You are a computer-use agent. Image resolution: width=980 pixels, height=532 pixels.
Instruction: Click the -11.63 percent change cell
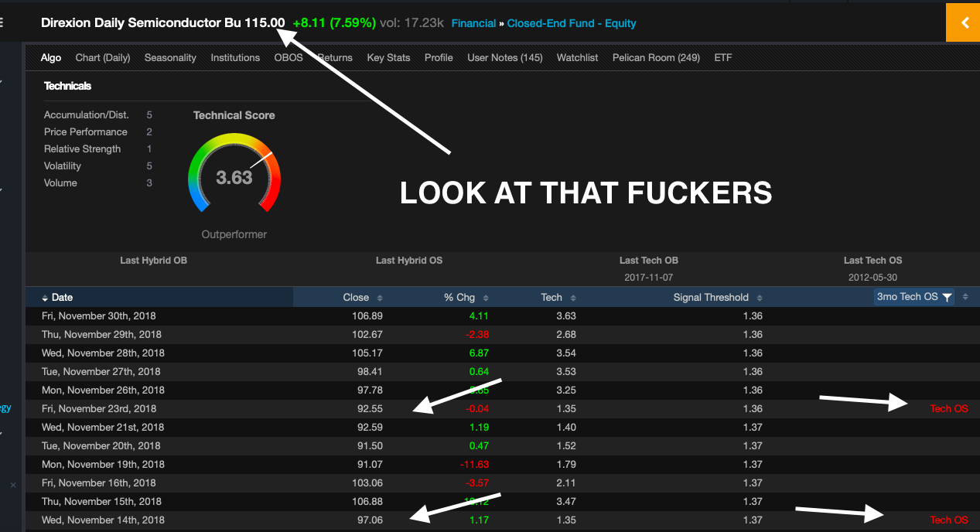(473, 464)
